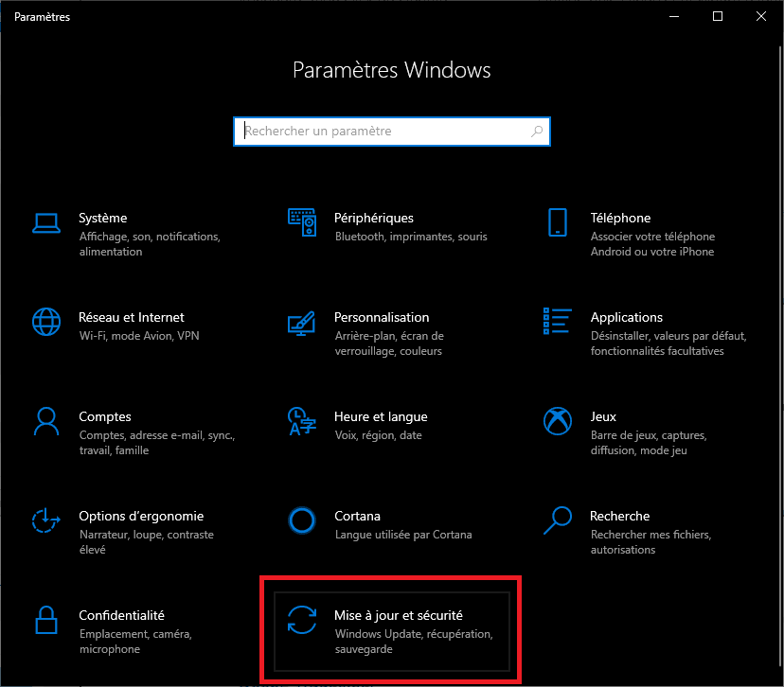Maximize the Paramètres window
This screenshot has height=687, width=784.
[718, 16]
